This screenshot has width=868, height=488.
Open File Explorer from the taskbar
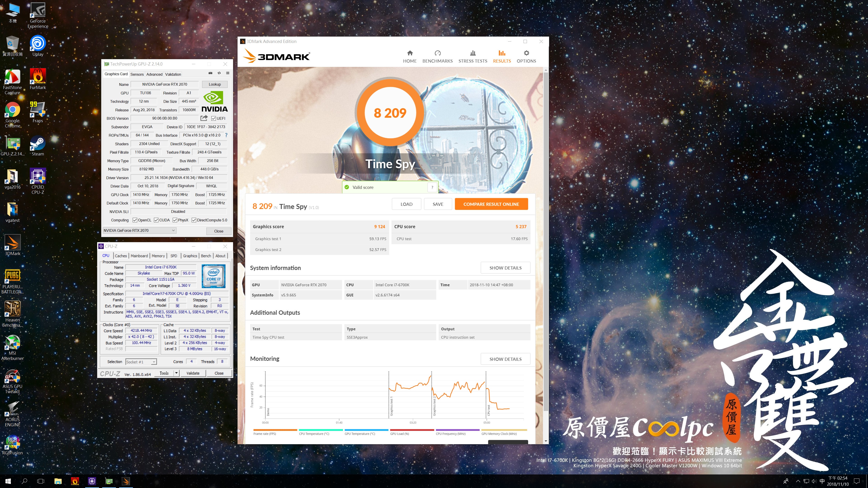click(x=58, y=481)
